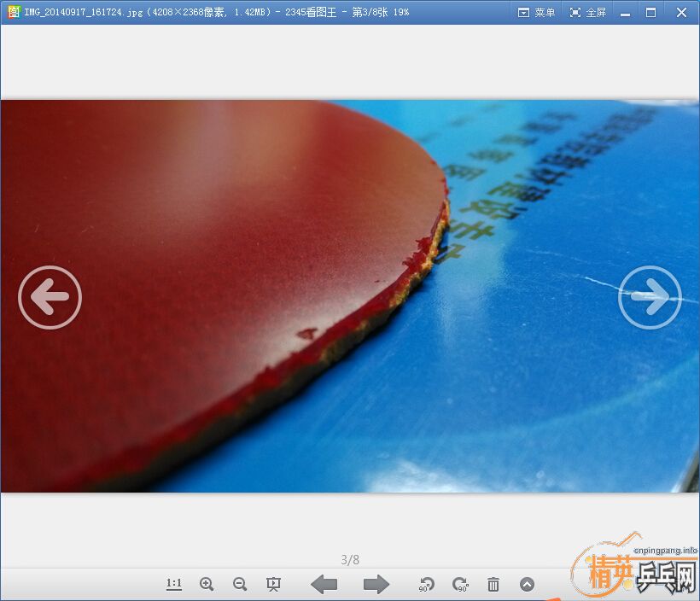Click the large left arrow overlay on photo

[x=50, y=297]
